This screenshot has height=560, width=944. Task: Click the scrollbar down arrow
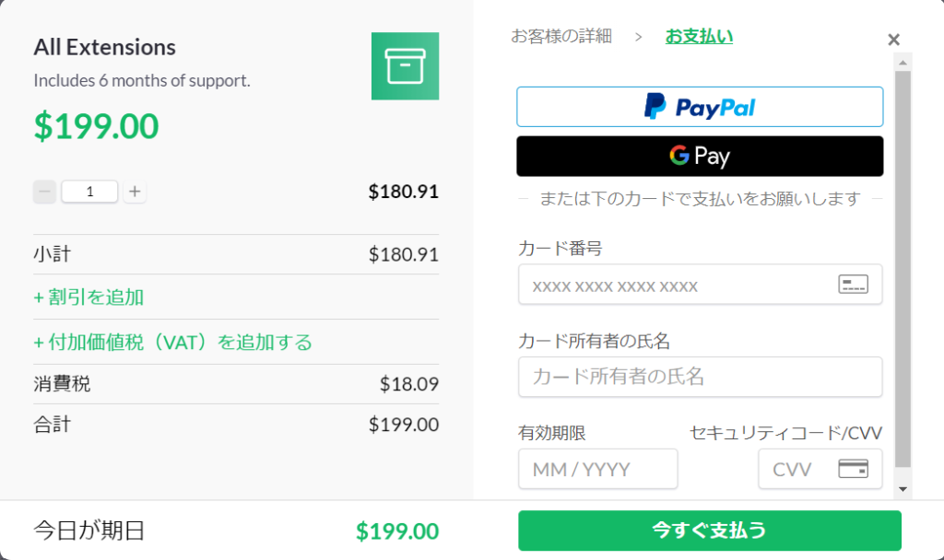(903, 489)
